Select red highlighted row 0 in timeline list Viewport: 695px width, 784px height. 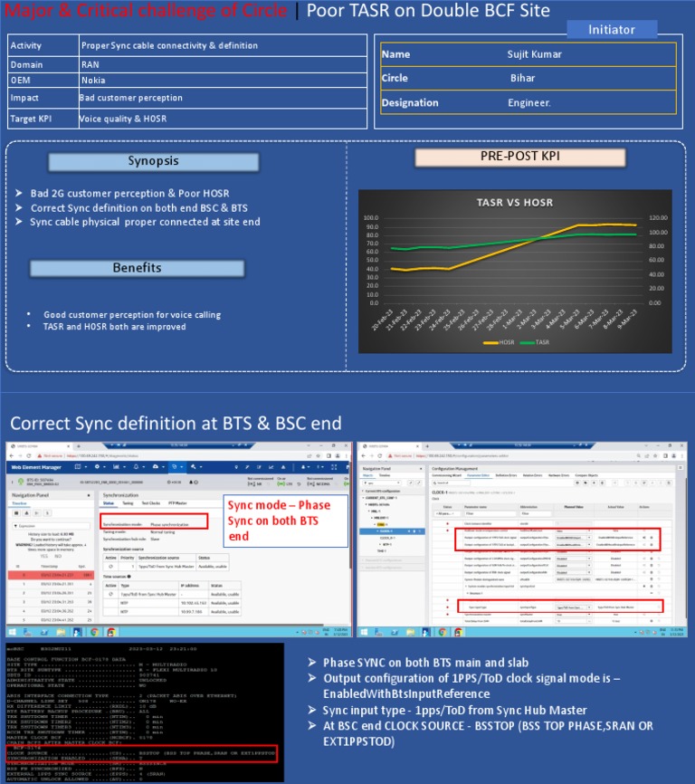point(51,575)
